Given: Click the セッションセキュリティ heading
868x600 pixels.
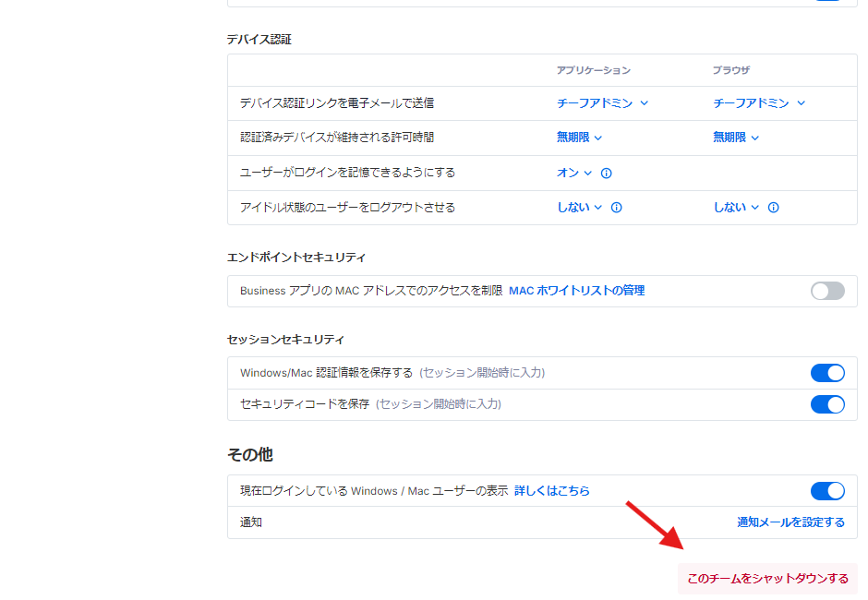Looking at the screenshot, I should pyautogui.click(x=285, y=340).
